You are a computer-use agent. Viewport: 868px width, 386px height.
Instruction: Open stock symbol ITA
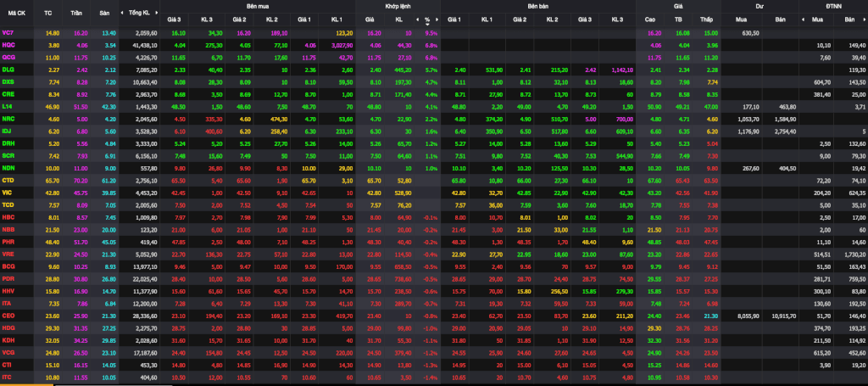coord(7,304)
